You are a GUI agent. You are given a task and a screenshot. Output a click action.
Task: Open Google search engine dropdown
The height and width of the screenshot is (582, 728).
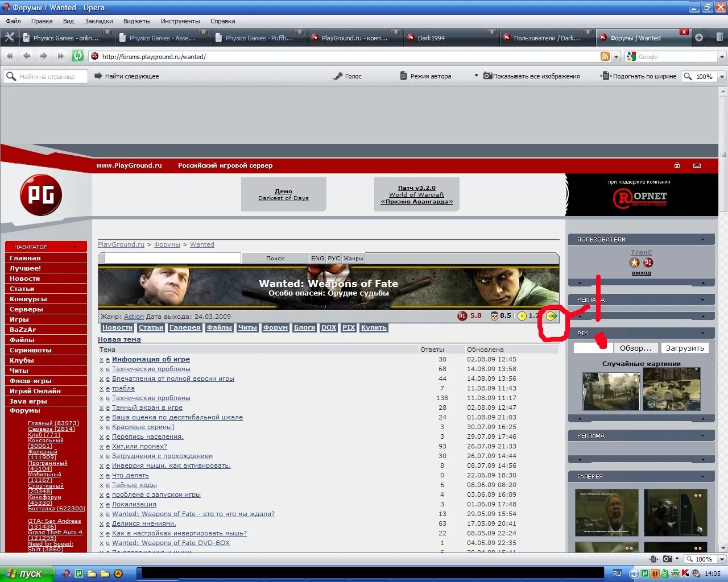pyautogui.click(x=722, y=57)
